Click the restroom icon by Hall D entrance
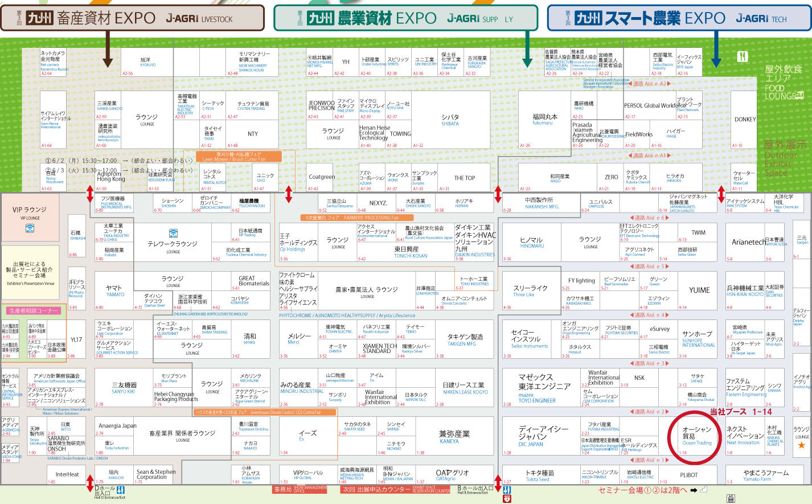Screen dimensions: 812x504 click(x=121, y=490)
